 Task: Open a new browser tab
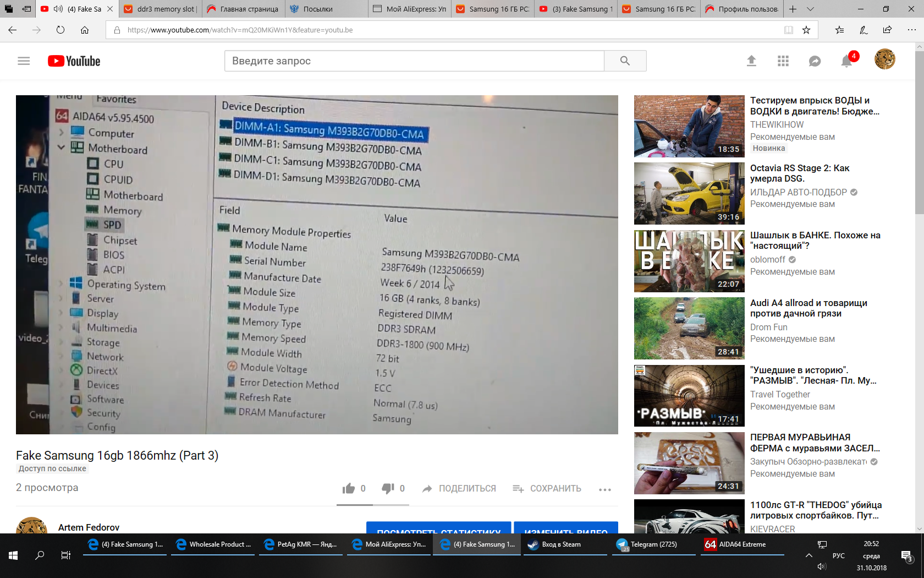(x=793, y=9)
